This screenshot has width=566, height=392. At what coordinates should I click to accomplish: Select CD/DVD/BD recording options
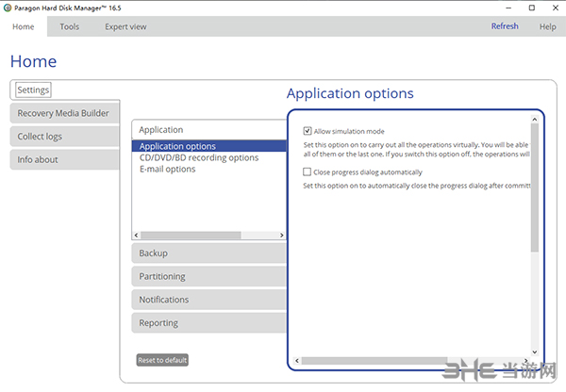tap(199, 157)
